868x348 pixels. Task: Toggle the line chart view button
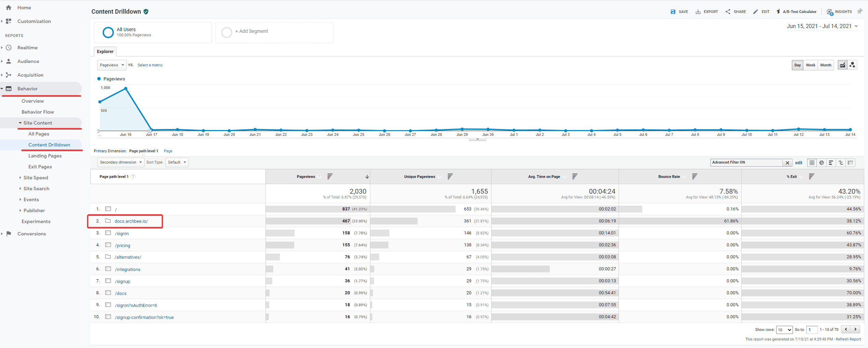click(x=842, y=65)
